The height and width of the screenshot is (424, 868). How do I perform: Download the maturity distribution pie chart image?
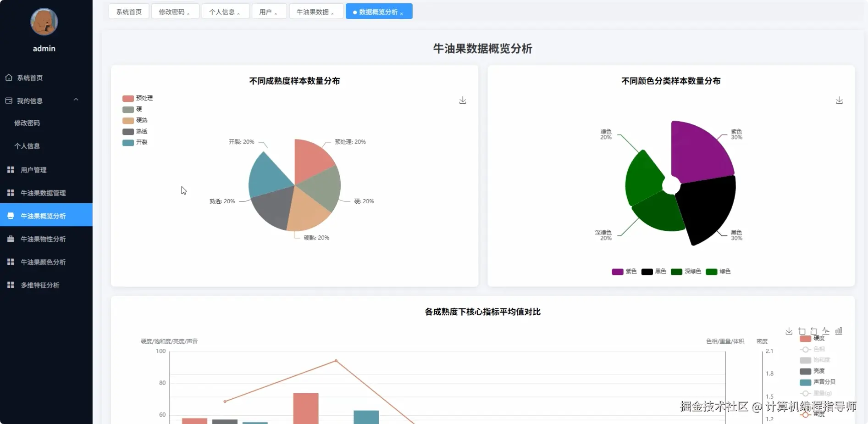(463, 100)
